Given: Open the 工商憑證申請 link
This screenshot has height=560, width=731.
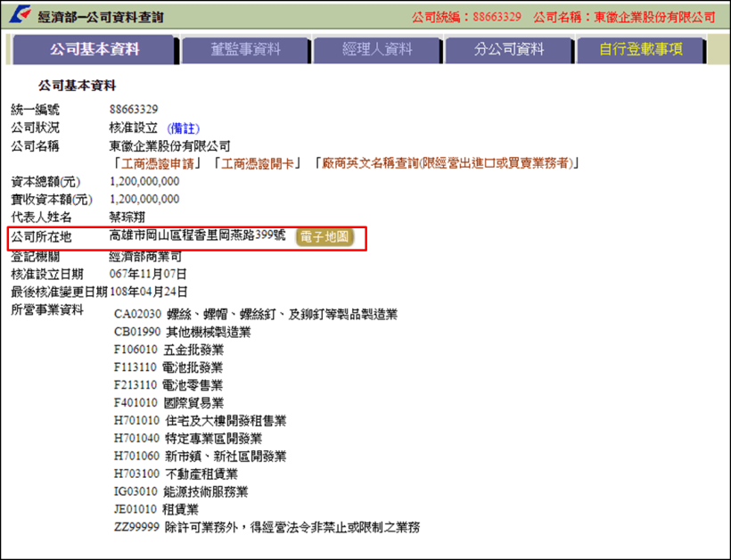Looking at the screenshot, I should pyautogui.click(x=157, y=163).
